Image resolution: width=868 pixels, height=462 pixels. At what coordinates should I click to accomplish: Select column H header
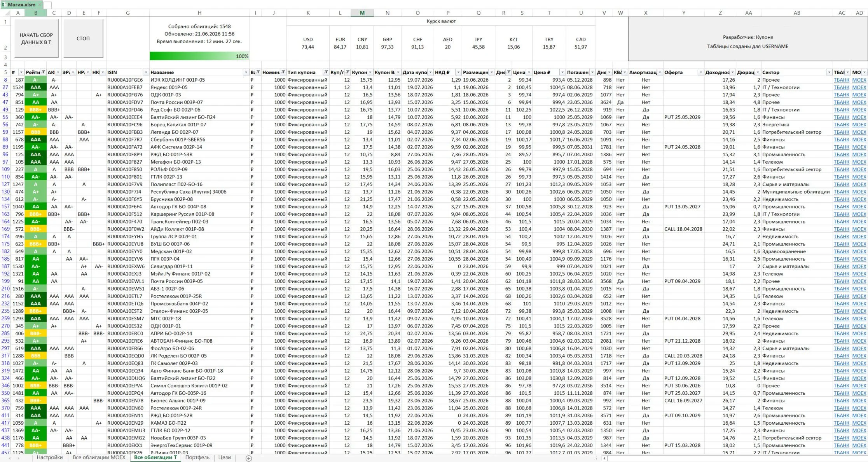[x=199, y=13]
